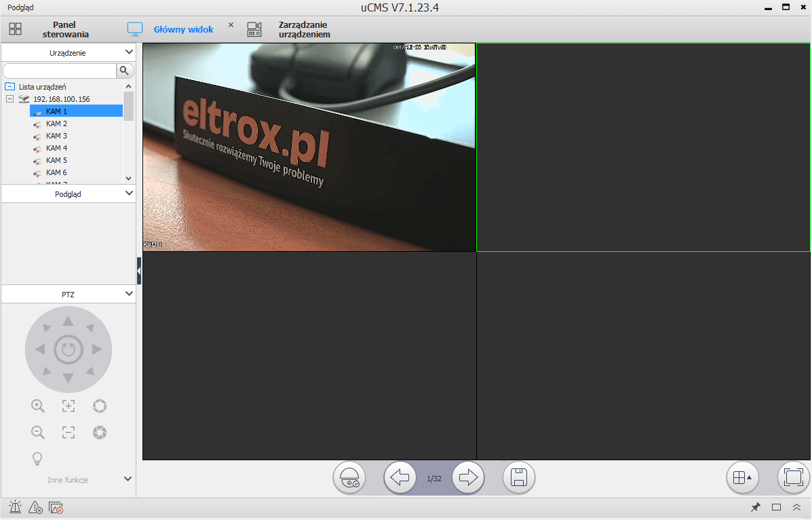Select the KAM 1 video tile

coord(309,147)
